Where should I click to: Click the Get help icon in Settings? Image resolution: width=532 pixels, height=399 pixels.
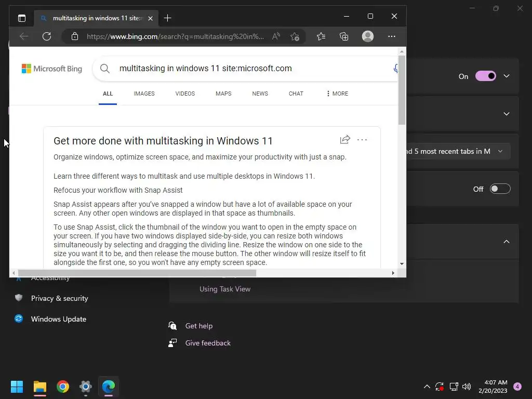(172, 326)
